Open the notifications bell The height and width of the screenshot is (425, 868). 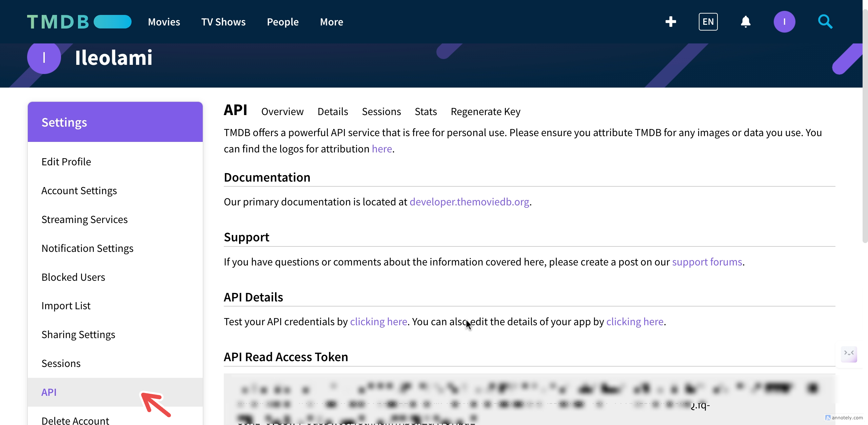pyautogui.click(x=745, y=22)
